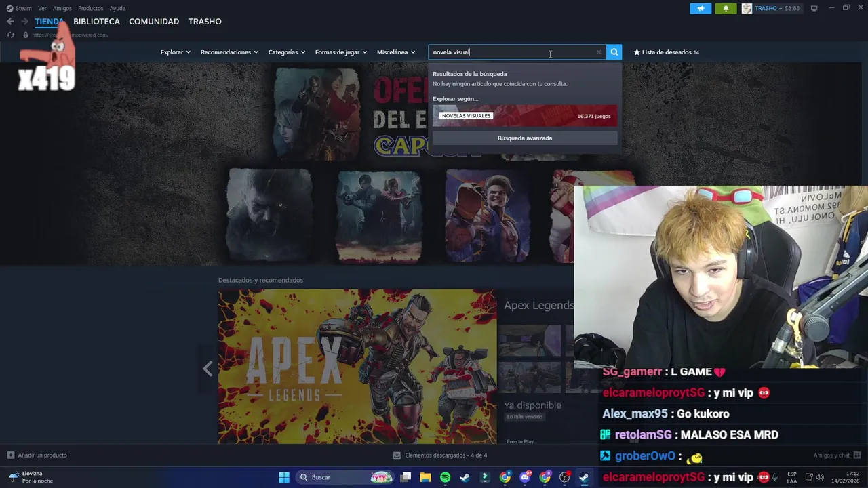This screenshot has width=868, height=488.
Task: Open the TRASHO account dropdown with balance
Action: [x=777, y=8]
